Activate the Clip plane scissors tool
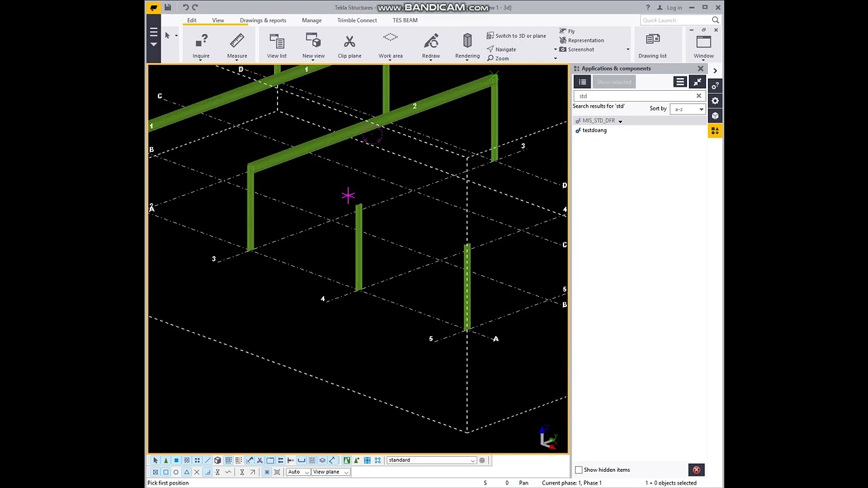This screenshot has width=868, height=488. pyautogui.click(x=349, y=45)
